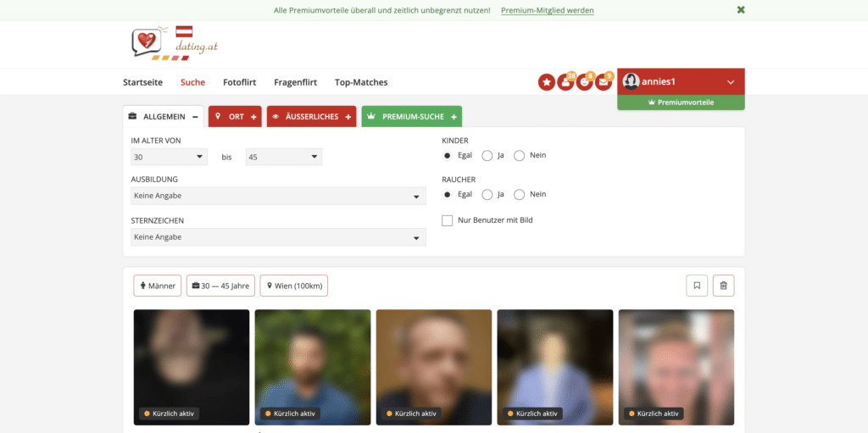
Task: Select Raucher option Egal
Action: (448, 194)
